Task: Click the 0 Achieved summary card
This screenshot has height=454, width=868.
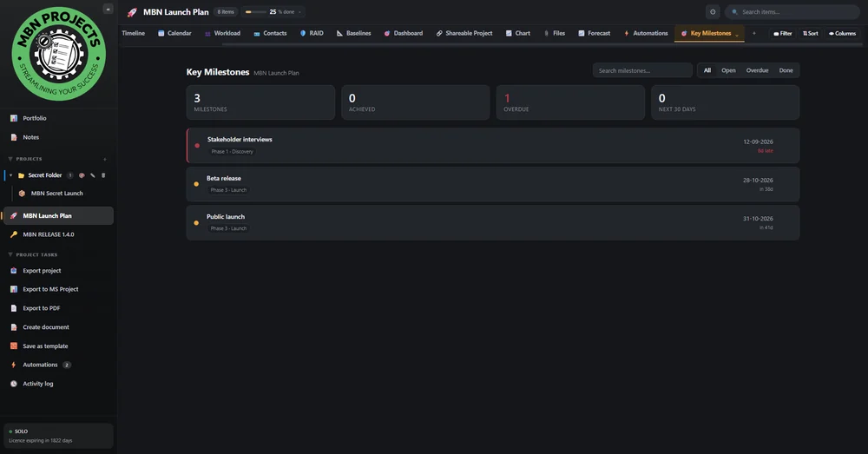Action: [x=416, y=102]
